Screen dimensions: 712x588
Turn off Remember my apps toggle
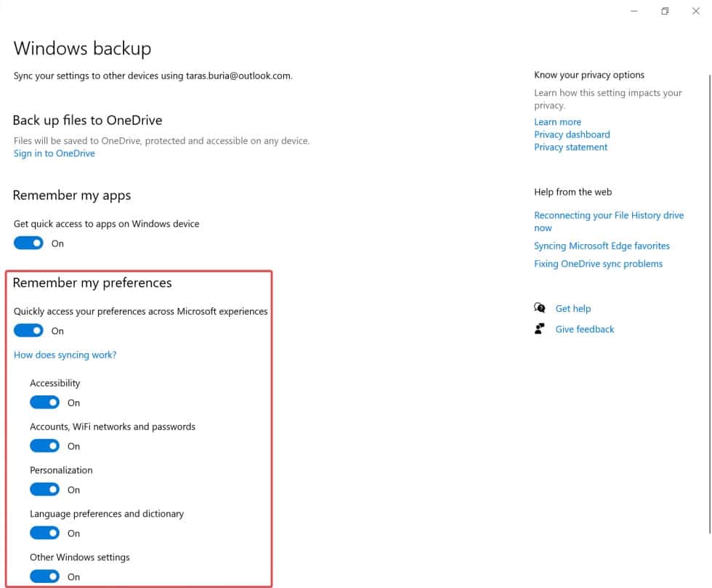pos(29,243)
